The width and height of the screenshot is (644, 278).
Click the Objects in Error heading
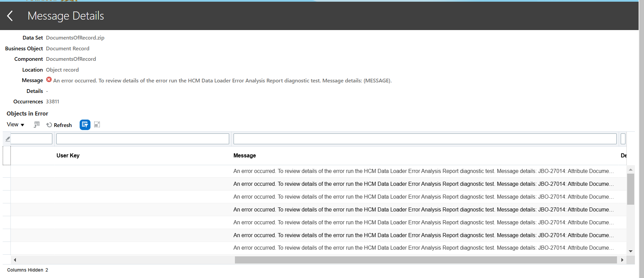tap(27, 113)
